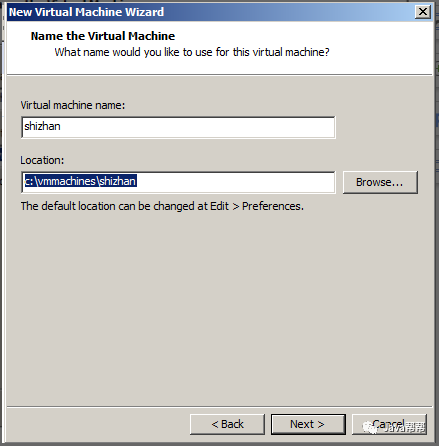Click the Location label
Viewport: 439px width, 446px height.
click(42, 160)
